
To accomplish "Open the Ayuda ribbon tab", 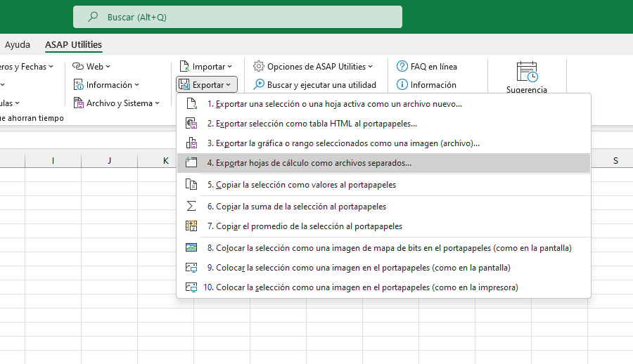I will tap(18, 44).
